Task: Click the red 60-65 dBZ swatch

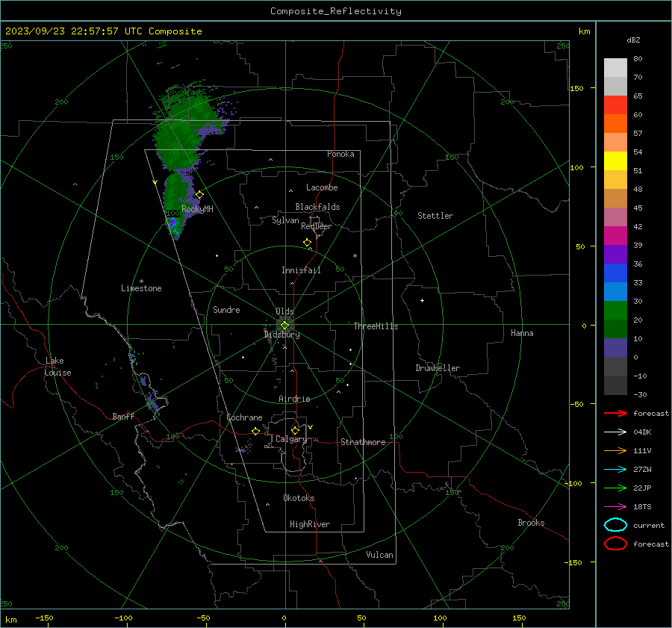Action: pyautogui.click(x=615, y=105)
